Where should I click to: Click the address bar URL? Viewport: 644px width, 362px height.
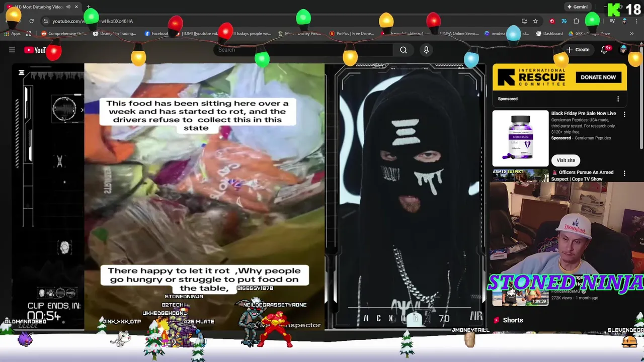click(x=93, y=21)
